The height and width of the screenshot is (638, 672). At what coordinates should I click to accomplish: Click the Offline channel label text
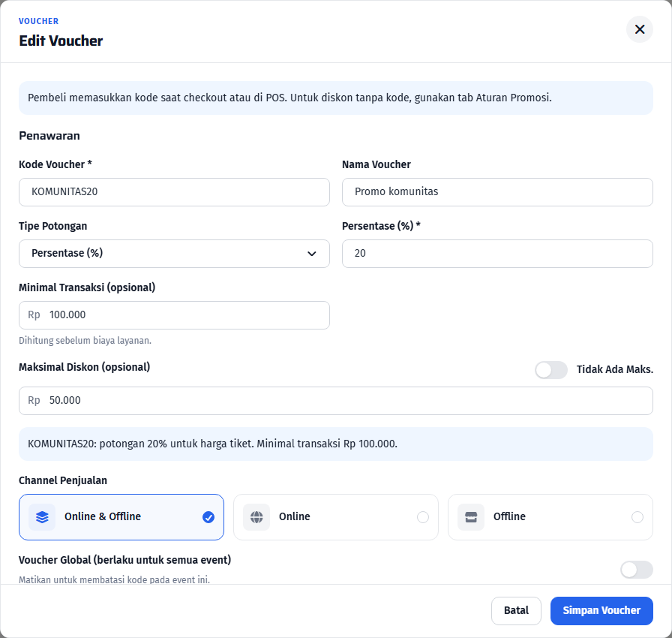(x=509, y=516)
